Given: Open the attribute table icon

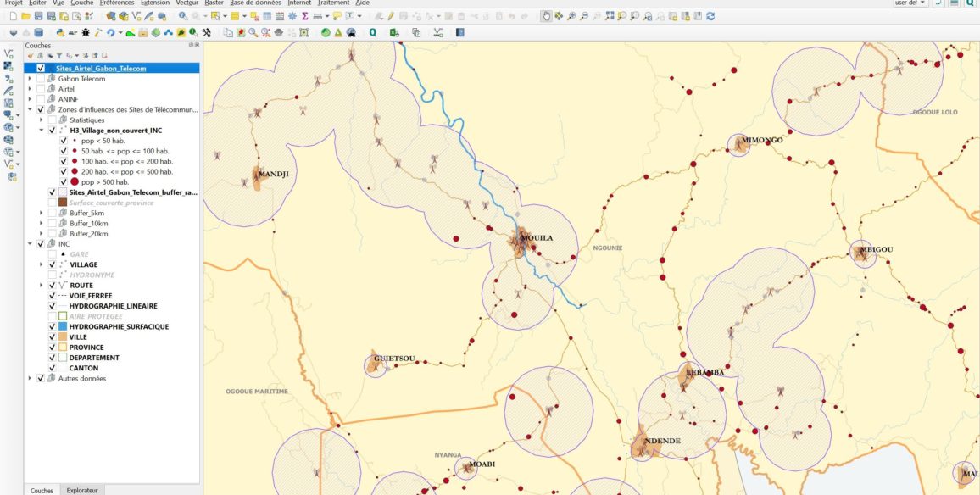Looking at the screenshot, I should 267,16.
